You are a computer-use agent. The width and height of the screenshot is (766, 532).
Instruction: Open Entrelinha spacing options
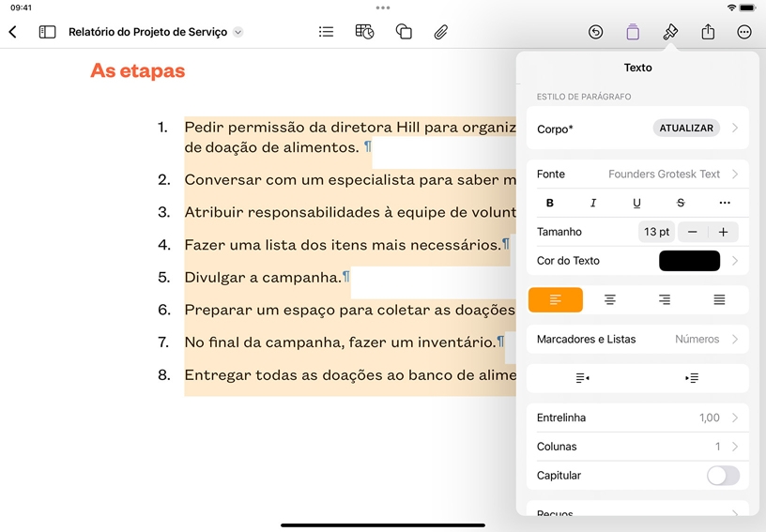[637, 418]
